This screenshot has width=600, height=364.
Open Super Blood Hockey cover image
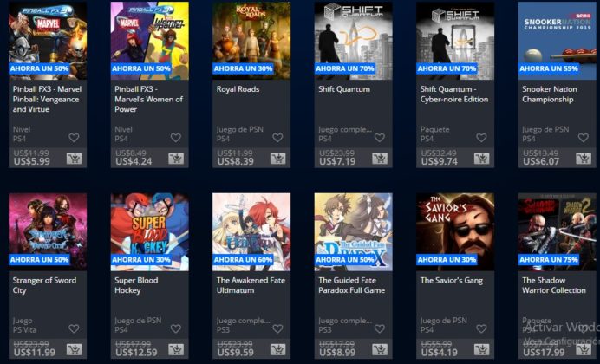(150, 231)
